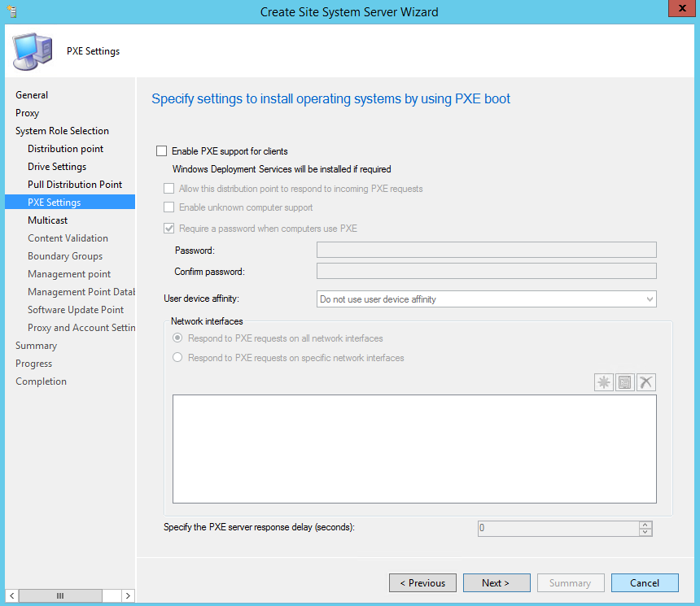Select the highlighted PXE Settings step
This screenshot has width=700, height=606.
[70, 203]
